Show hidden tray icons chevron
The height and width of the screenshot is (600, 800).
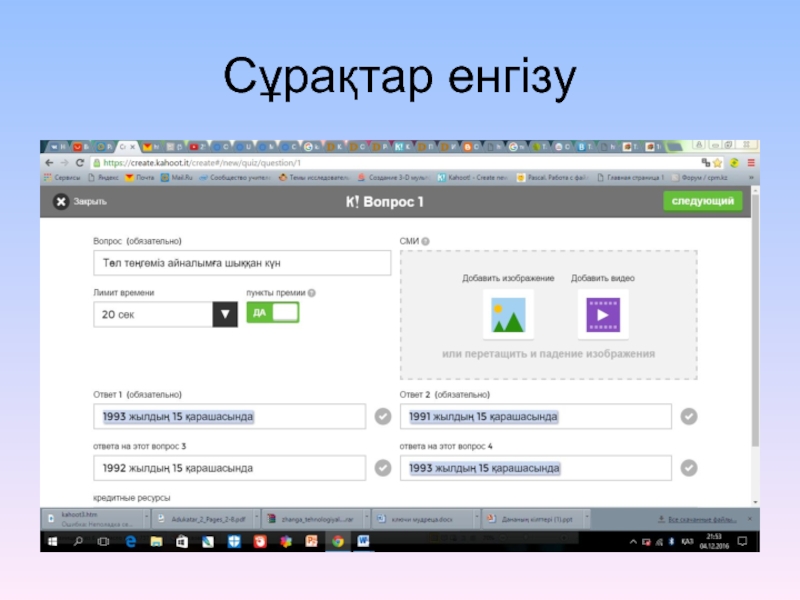(633, 542)
